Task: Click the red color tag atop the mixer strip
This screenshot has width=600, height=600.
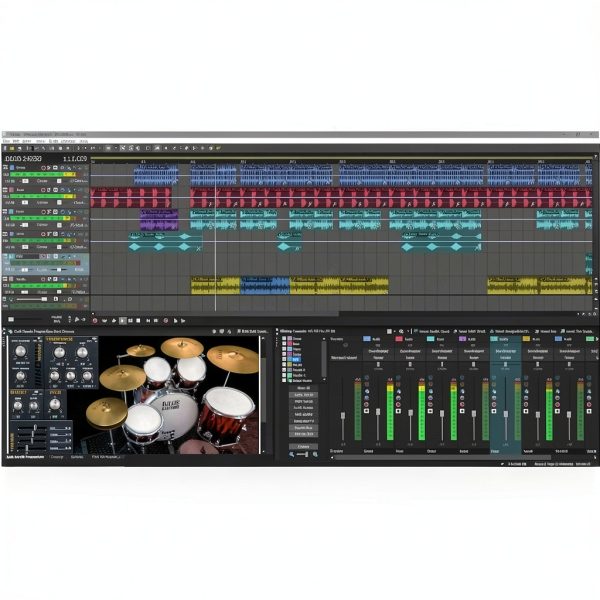Action: point(399,339)
